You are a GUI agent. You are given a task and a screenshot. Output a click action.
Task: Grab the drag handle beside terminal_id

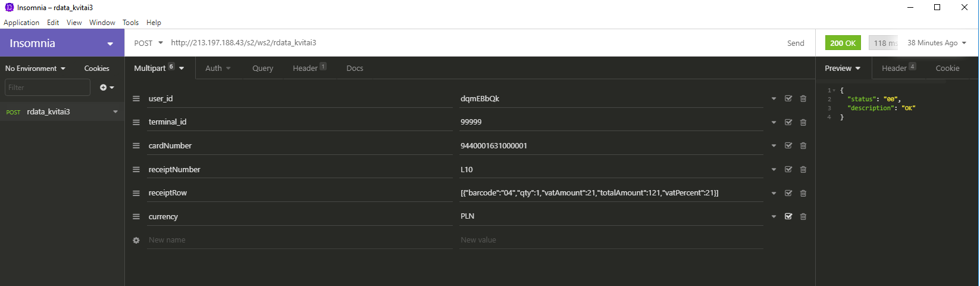click(x=136, y=122)
